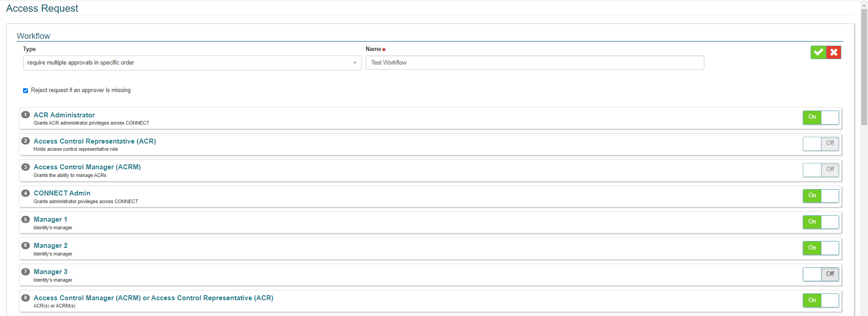Click step number 4 badge for CONNECT Admin
The height and width of the screenshot is (316, 868).
coord(26,193)
